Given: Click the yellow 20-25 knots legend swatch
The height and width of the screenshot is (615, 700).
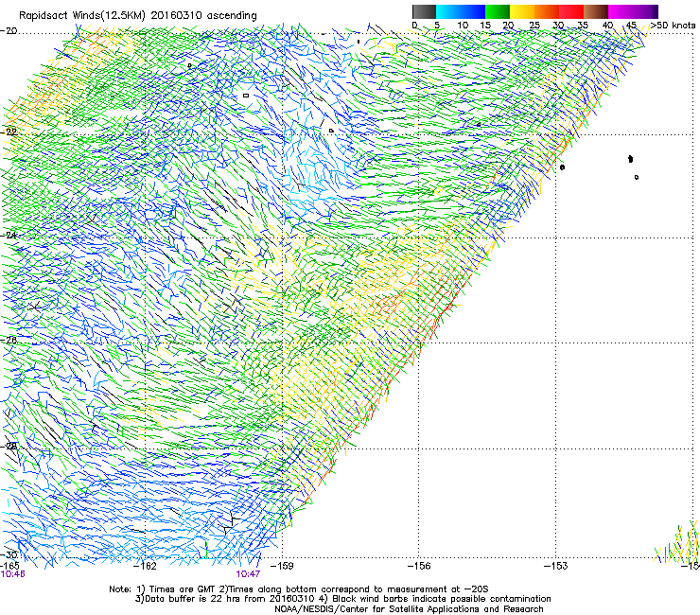Looking at the screenshot, I should pos(522,11).
